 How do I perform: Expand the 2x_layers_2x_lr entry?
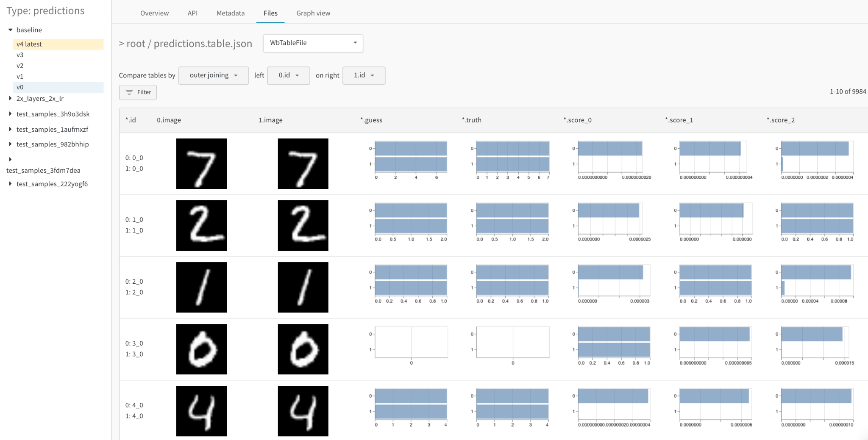tap(10, 98)
